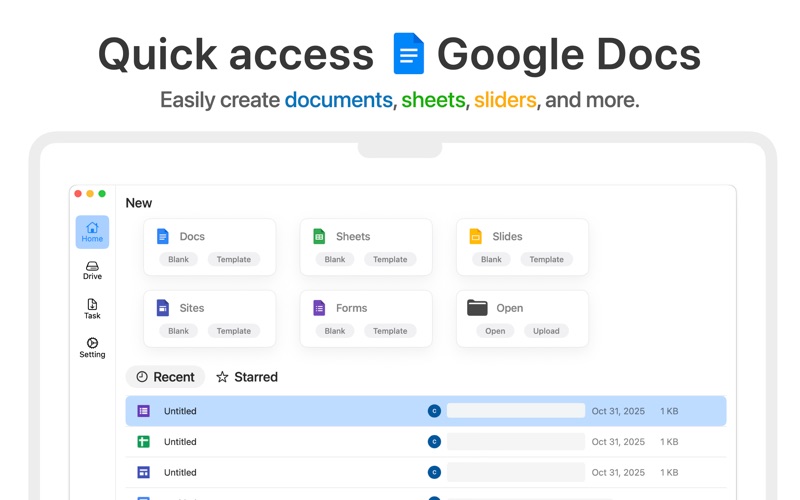Create a Blank Docs document
Image resolution: width=800 pixels, height=500 pixels.
click(179, 259)
